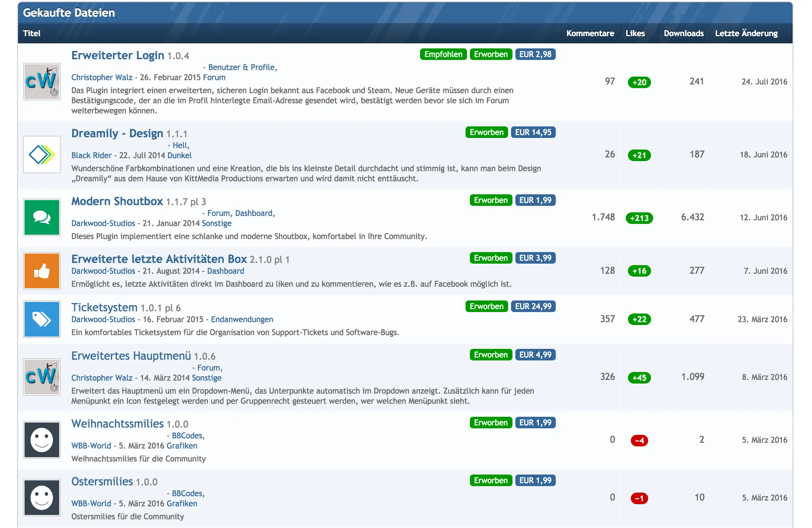The height and width of the screenshot is (528, 812).
Task: Click the Erweiterter Login CW plugin icon
Action: coord(42,82)
